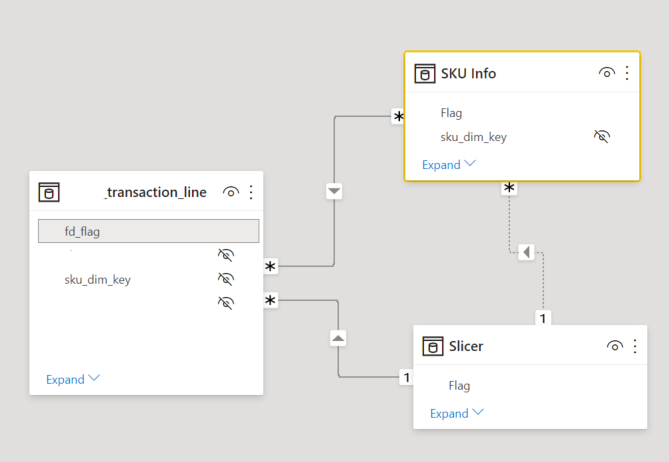Unhide the hidden field below fd_flag
Viewport: 669px width, 462px height.
pyautogui.click(x=226, y=255)
